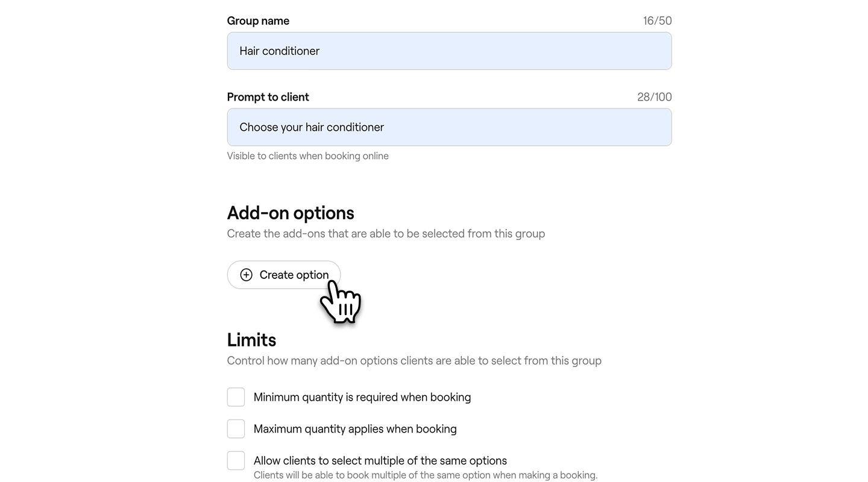
Task: Click the Group name label
Action: [x=258, y=20]
